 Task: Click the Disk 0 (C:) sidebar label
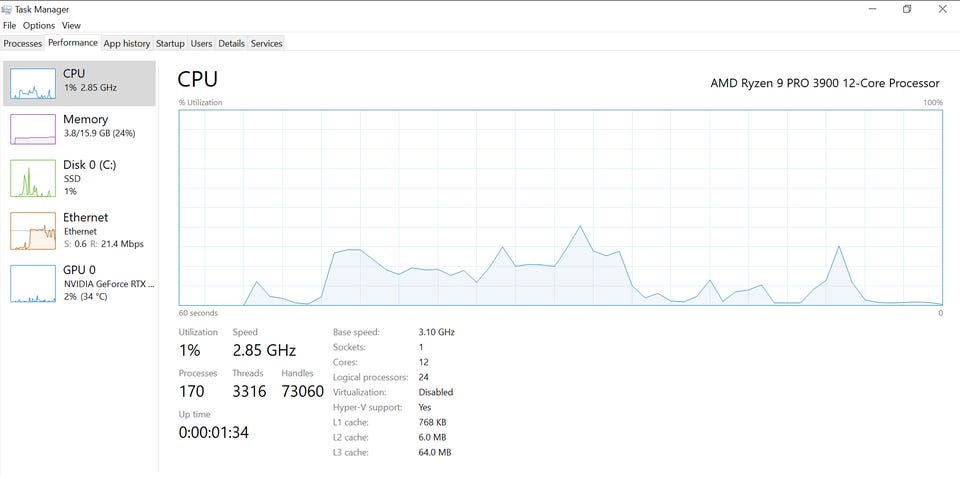pos(89,165)
